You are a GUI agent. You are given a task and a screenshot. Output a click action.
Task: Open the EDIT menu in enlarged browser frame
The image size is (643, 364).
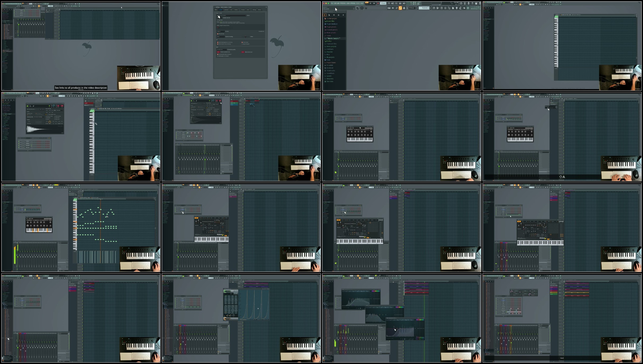point(335,3)
